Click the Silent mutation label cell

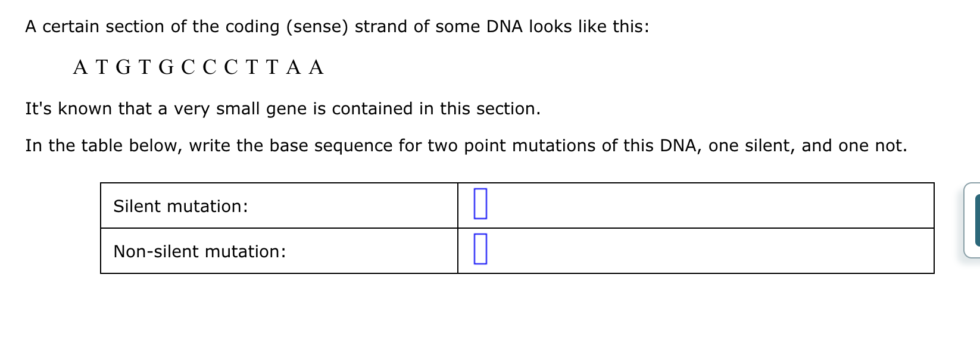180,206
